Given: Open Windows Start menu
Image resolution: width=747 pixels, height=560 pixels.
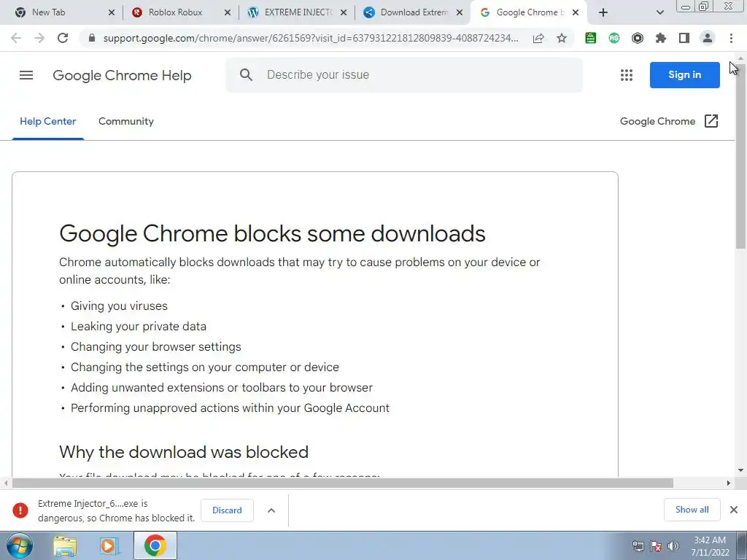Looking at the screenshot, I should (x=19, y=545).
